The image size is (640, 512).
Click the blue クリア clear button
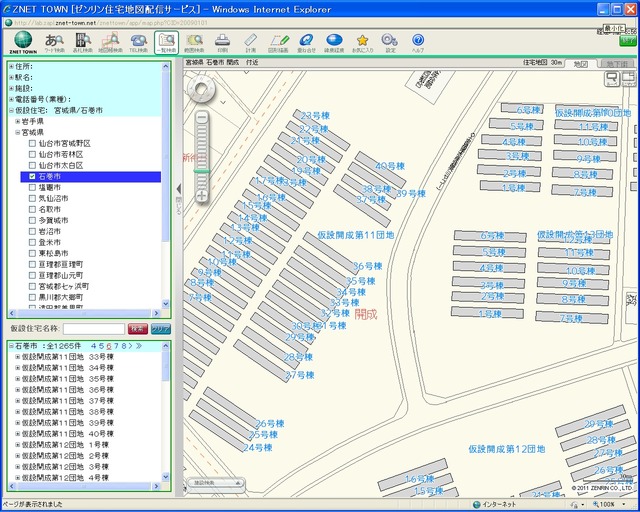pyautogui.click(x=160, y=329)
